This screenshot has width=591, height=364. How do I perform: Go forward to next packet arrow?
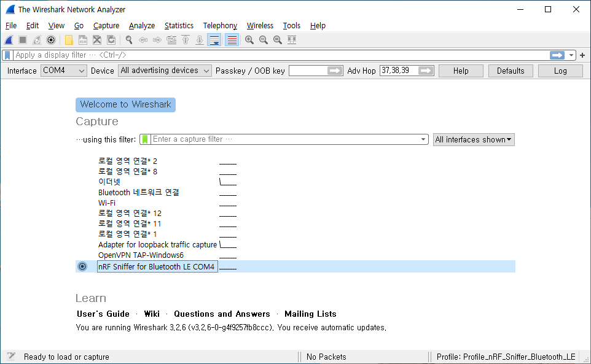157,40
